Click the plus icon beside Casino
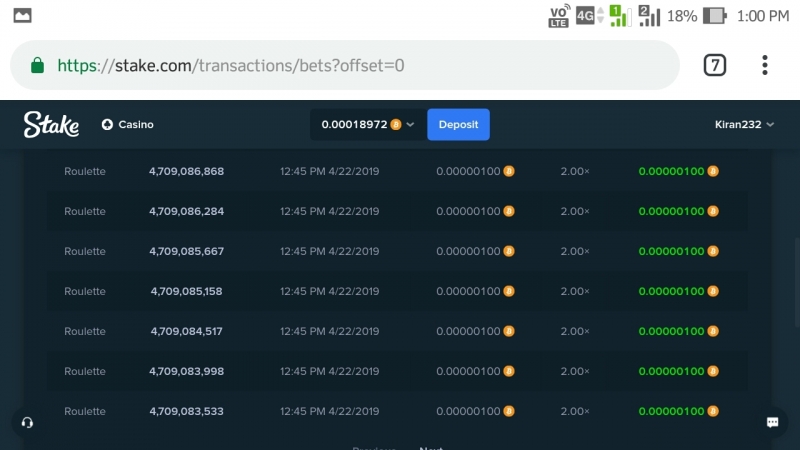This screenshot has width=800, height=450. point(107,124)
